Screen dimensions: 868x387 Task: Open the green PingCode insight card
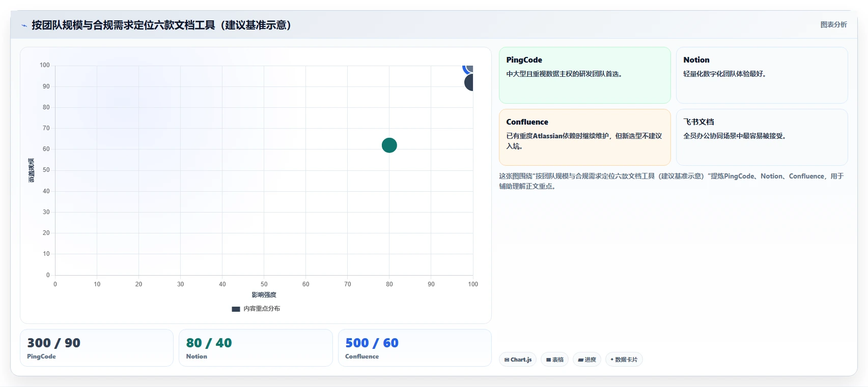click(585, 75)
